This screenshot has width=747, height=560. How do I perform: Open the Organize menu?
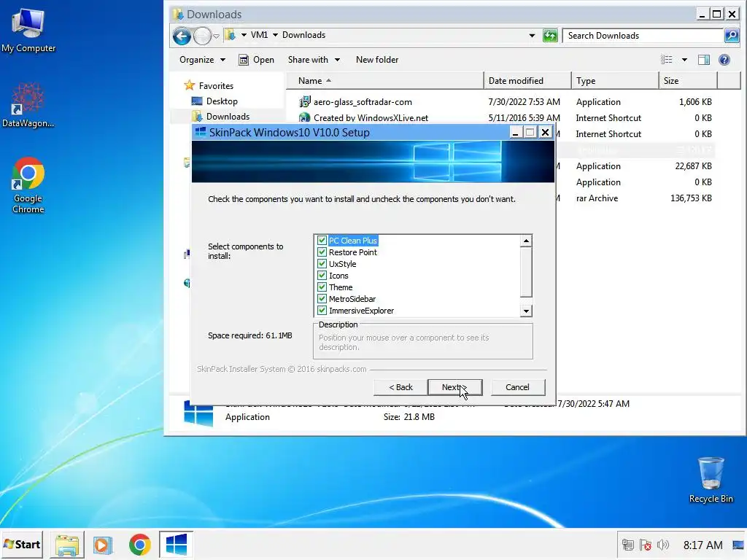coord(202,60)
